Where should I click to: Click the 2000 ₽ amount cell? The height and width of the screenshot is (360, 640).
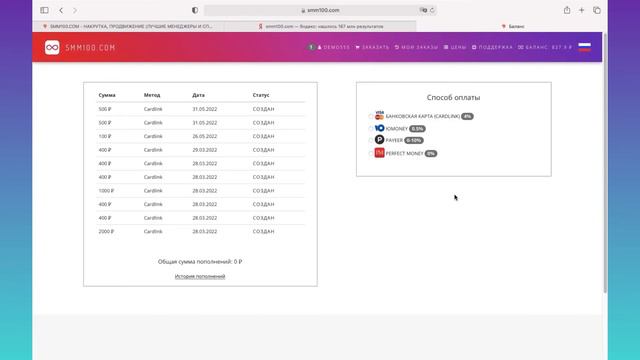point(106,231)
